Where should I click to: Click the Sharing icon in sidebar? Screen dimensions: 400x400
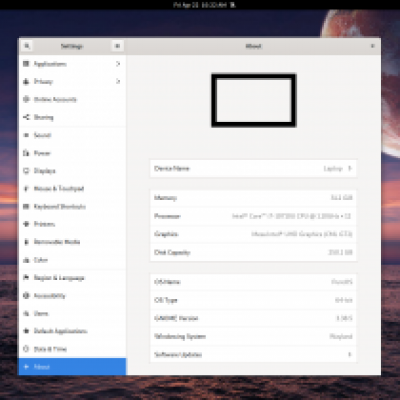(x=26, y=117)
